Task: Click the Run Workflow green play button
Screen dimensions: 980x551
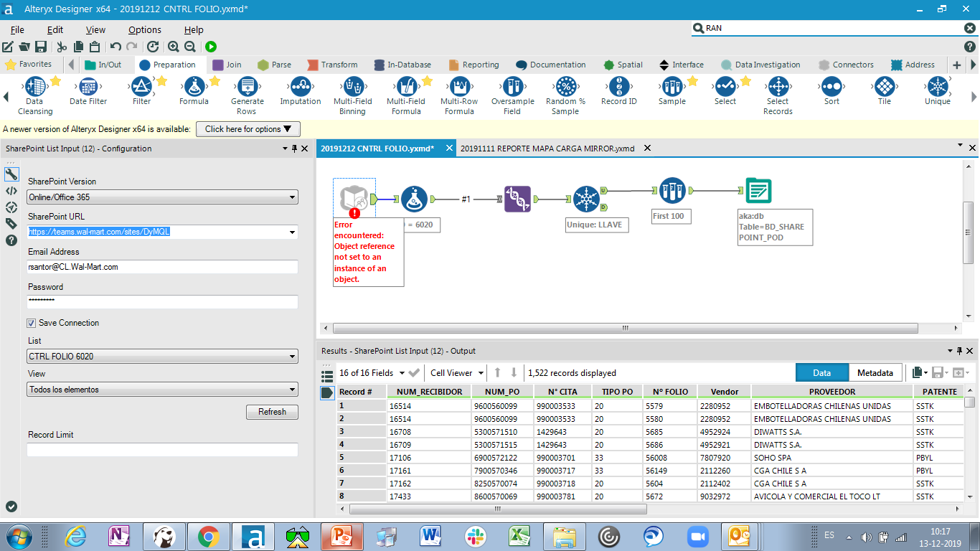Action: click(211, 47)
